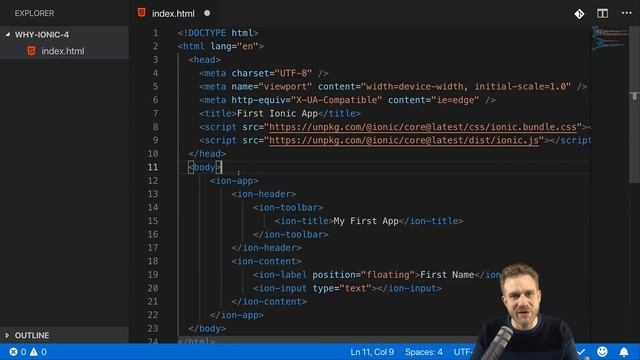Image resolution: width=640 pixels, height=360 pixels.
Task: Click the ion-label position floating line
Action: 376,275
